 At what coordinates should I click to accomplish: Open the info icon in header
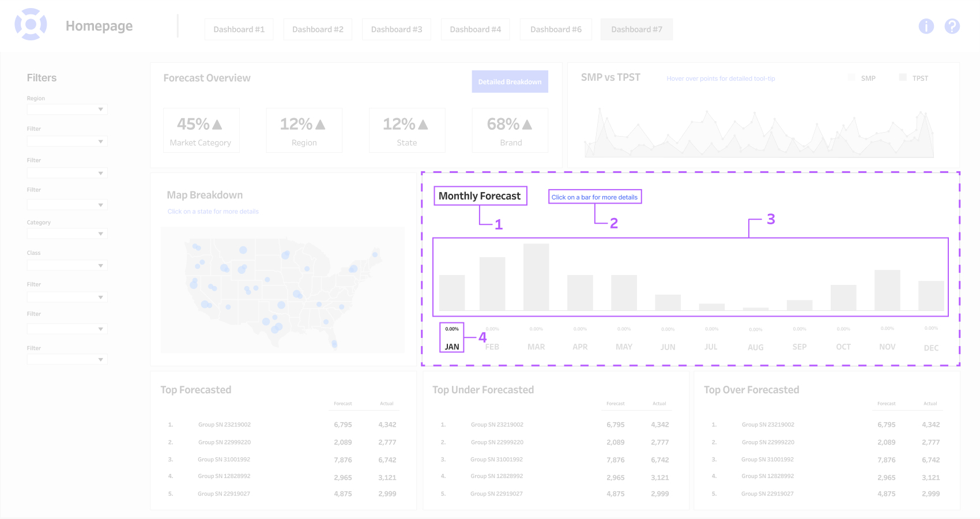point(926,26)
